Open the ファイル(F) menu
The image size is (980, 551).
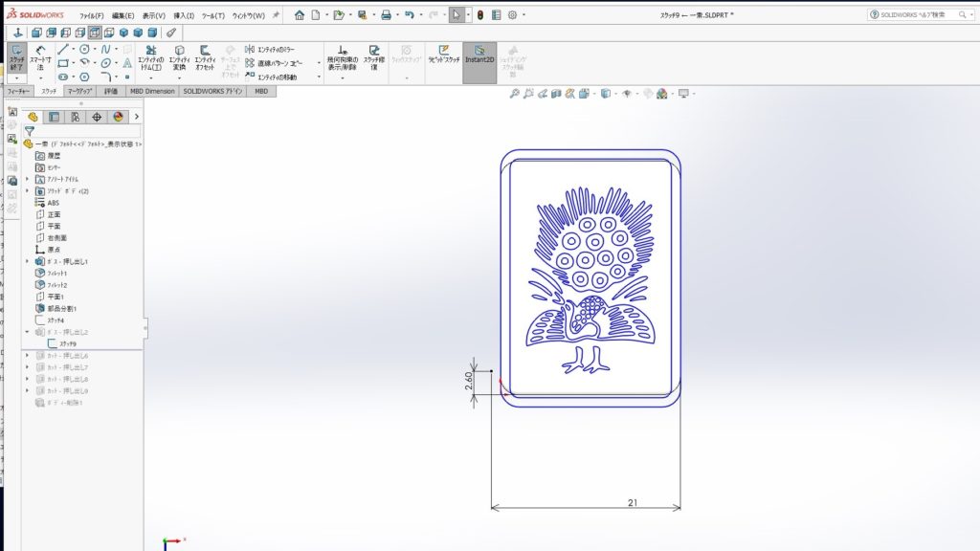coord(92,15)
